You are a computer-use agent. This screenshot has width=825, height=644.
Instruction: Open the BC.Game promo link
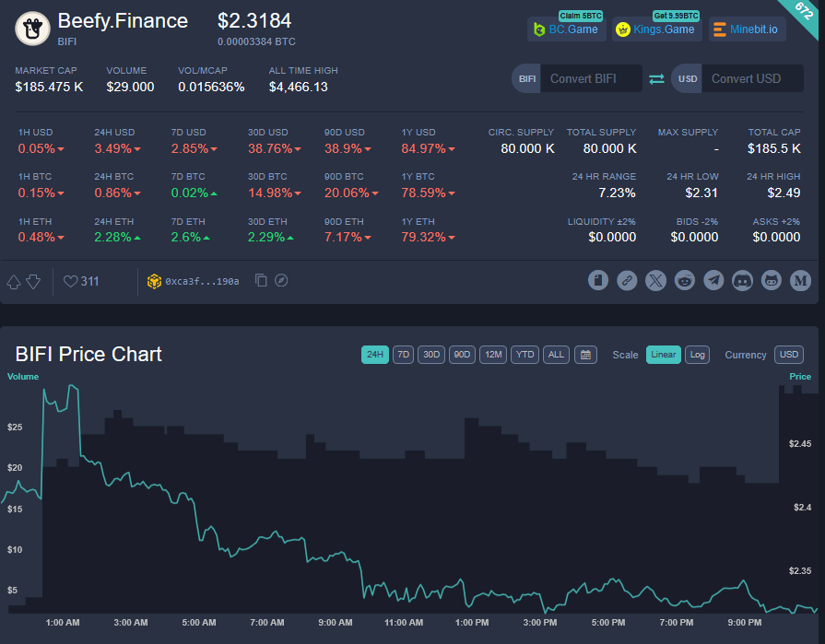coord(565,29)
